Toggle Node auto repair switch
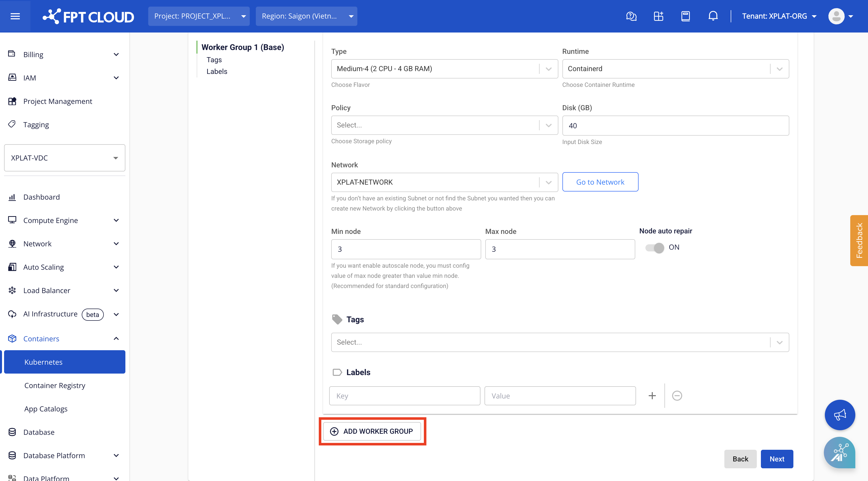Image resolution: width=868 pixels, height=481 pixels. click(655, 248)
